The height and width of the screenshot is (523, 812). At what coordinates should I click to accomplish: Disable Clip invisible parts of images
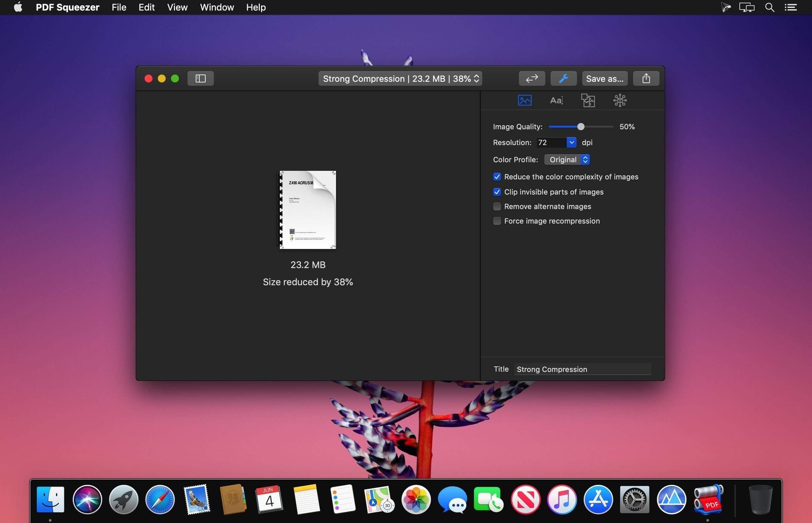496,192
